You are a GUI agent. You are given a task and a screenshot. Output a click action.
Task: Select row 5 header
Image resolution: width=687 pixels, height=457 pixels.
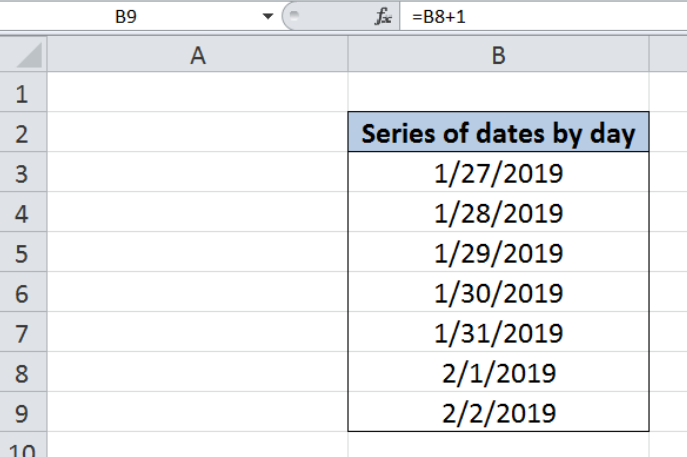point(23,252)
